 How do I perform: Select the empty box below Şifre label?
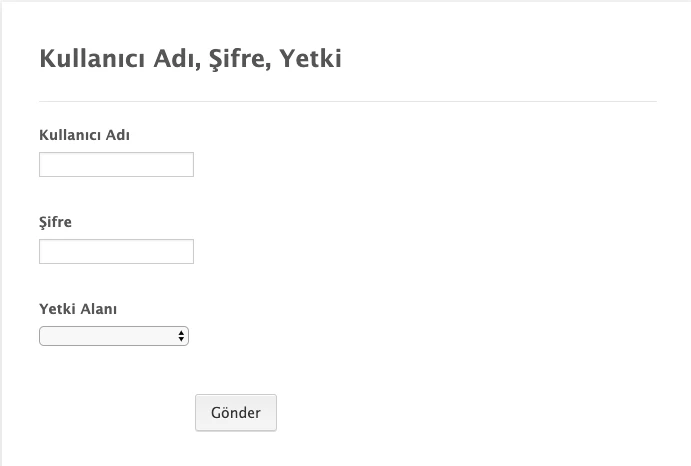(116, 251)
